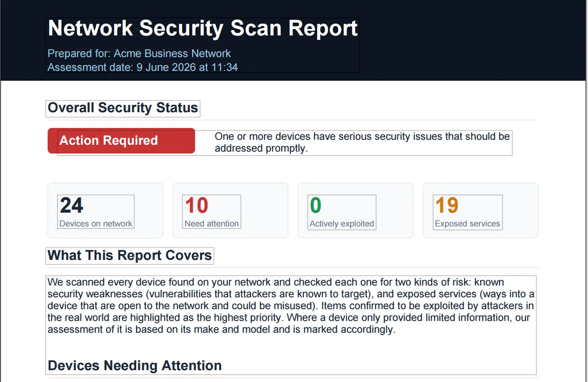Select the Exposed services label
Image resolution: width=588 pixels, height=382 pixels.
point(467,223)
